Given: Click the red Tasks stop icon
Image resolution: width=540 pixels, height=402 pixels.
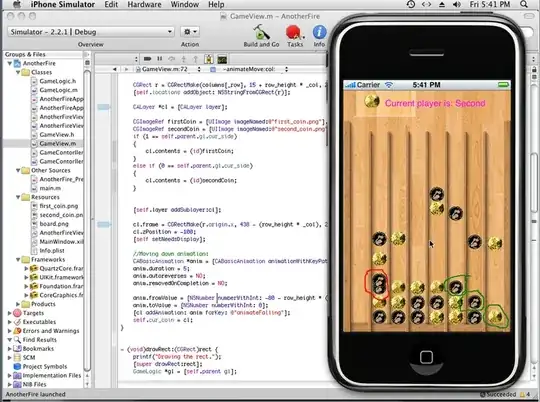Looking at the screenshot, I should coord(294,32).
